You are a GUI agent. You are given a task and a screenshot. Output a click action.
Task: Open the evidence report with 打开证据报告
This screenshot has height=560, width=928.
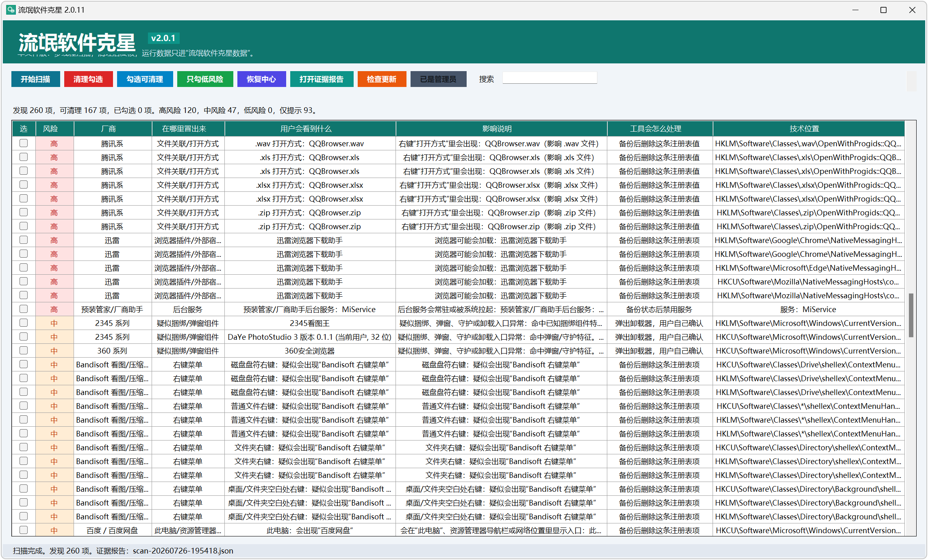click(x=322, y=79)
